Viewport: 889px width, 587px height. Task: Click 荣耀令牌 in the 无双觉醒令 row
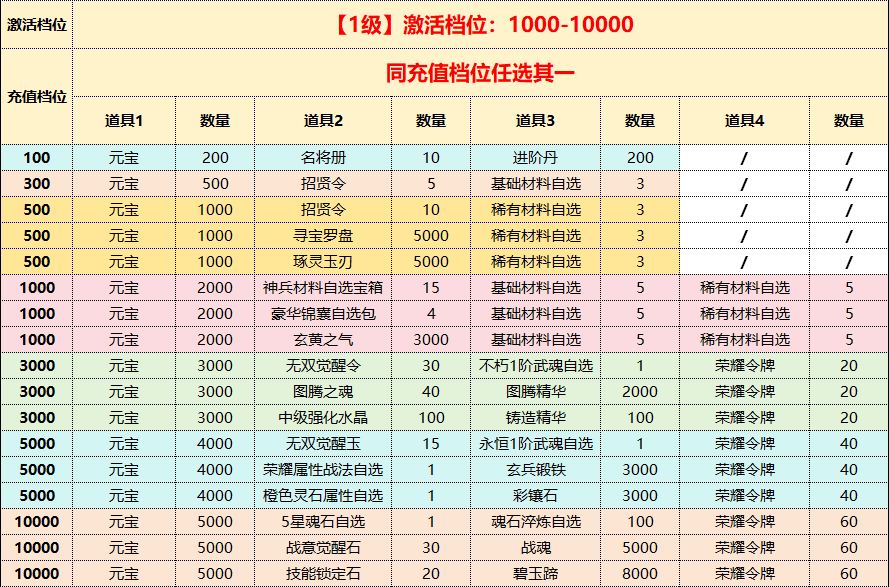coord(744,366)
